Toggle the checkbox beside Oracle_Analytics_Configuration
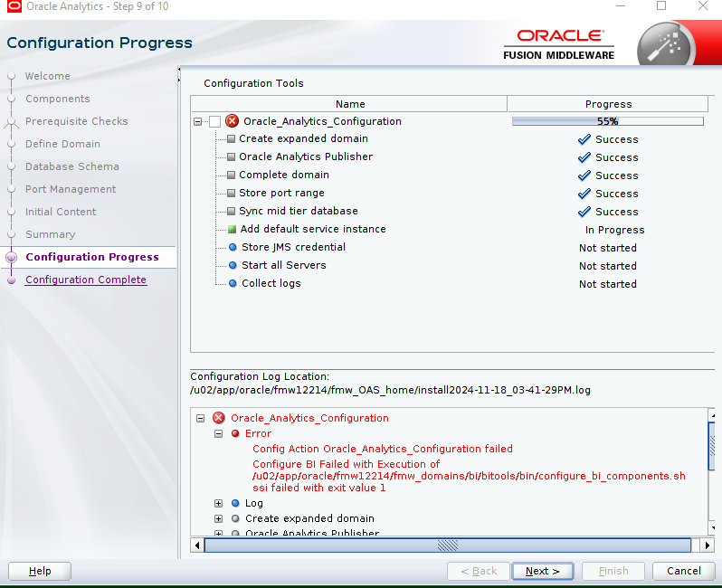The height and width of the screenshot is (588, 722). click(214, 121)
